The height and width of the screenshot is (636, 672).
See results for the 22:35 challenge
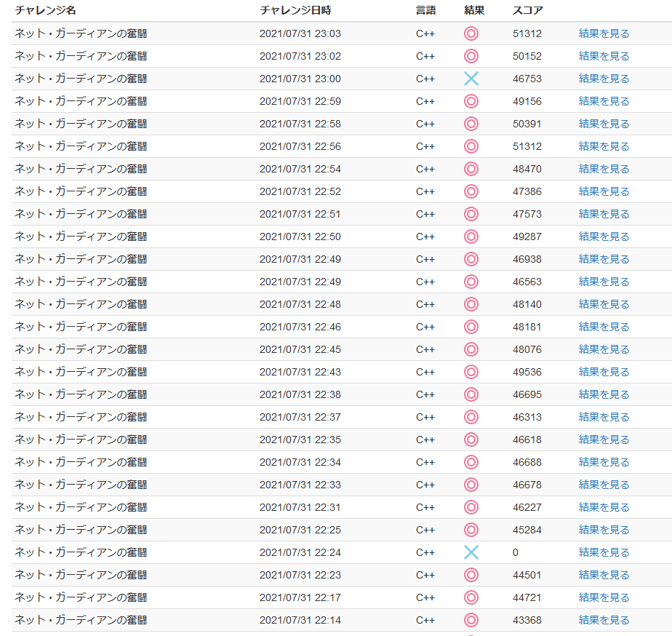click(604, 440)
